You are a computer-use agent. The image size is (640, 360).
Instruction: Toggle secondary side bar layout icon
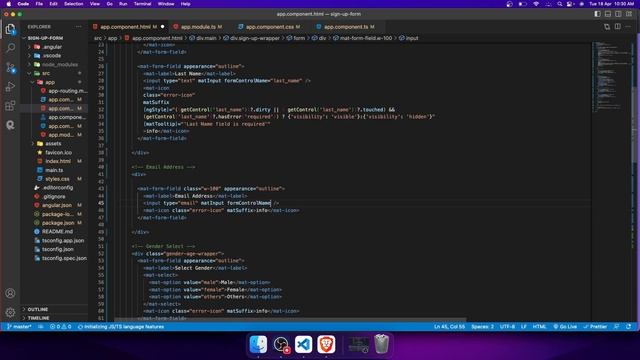point(618,14)
